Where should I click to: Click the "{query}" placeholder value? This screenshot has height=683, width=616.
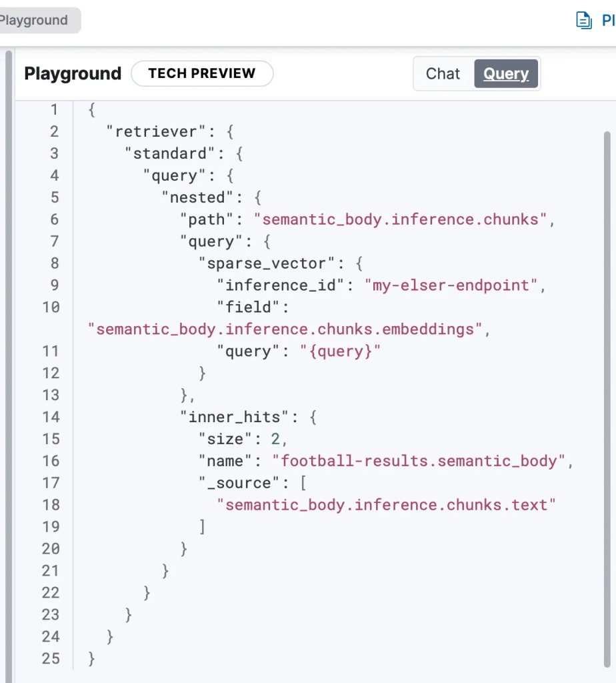(340, 352)
